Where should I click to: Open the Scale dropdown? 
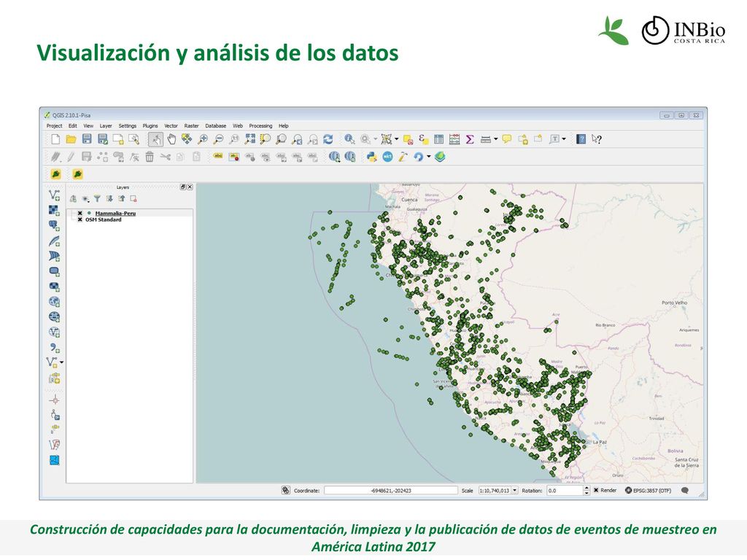tap(514, 490)
